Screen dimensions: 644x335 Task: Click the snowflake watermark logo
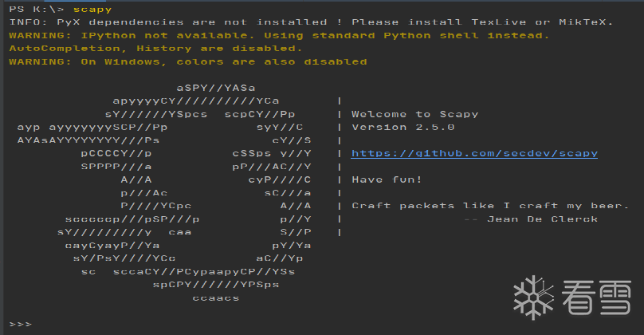coord(530,295)
